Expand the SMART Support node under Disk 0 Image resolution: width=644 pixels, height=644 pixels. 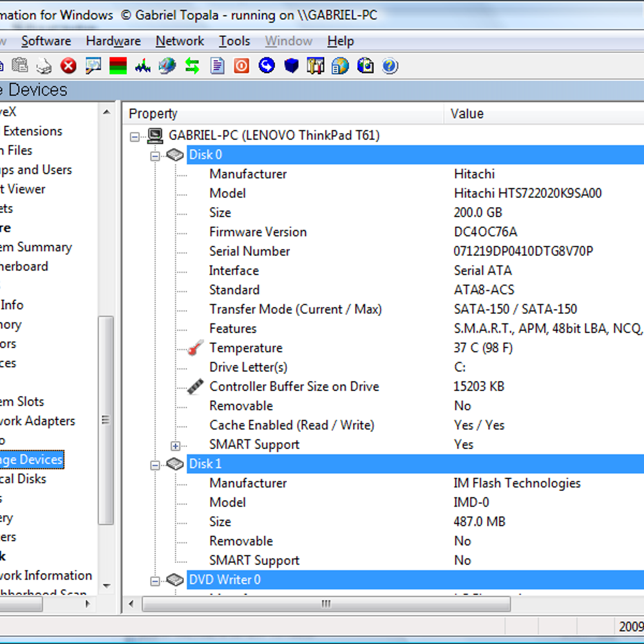[x=175, y=446]
